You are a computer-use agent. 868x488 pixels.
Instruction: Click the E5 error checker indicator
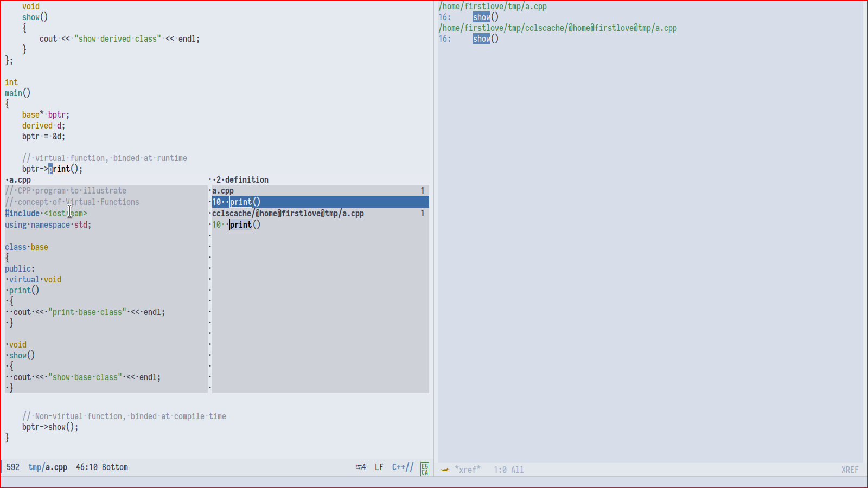[424, 464]
